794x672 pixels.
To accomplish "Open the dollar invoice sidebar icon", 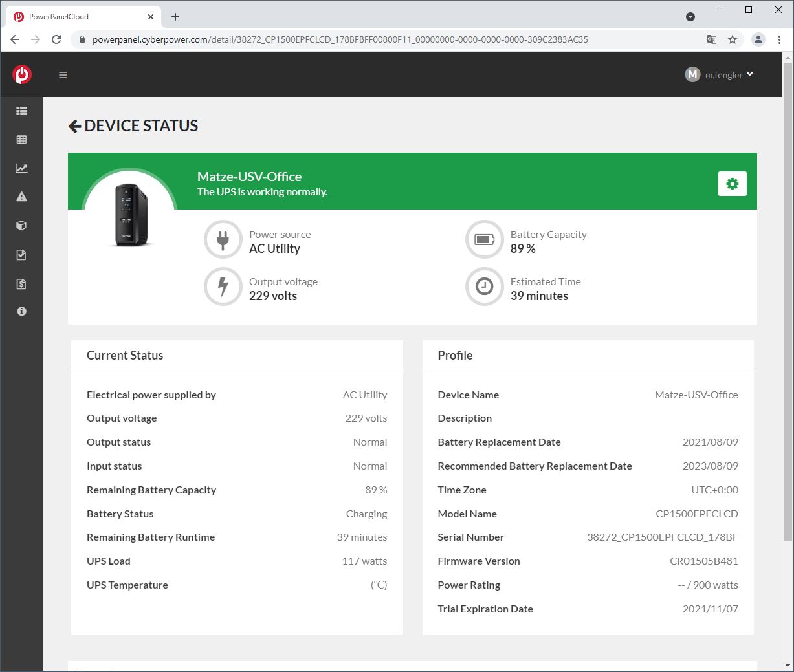I will tap(21, 283).
